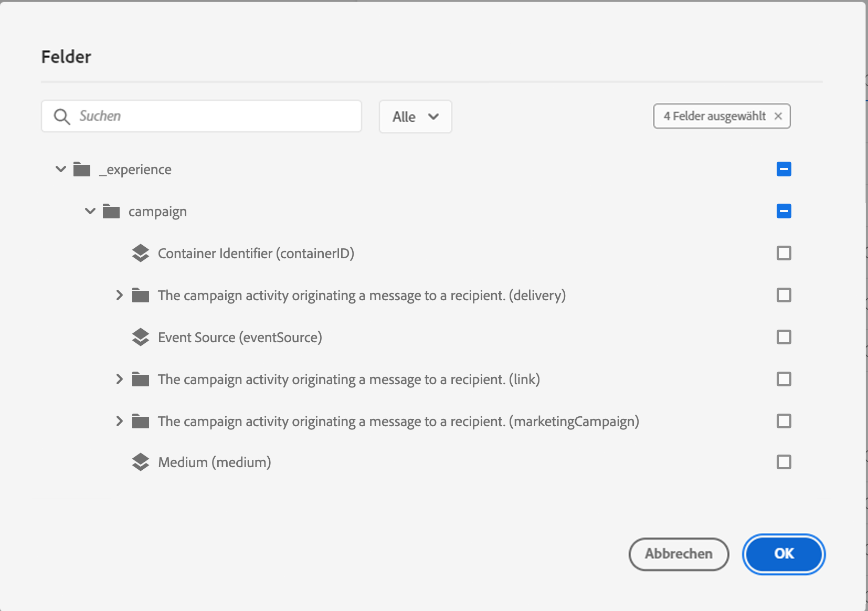This screenshot has width=868, height=611.
Task: Expand the link folder chevron
Action: 120,379
